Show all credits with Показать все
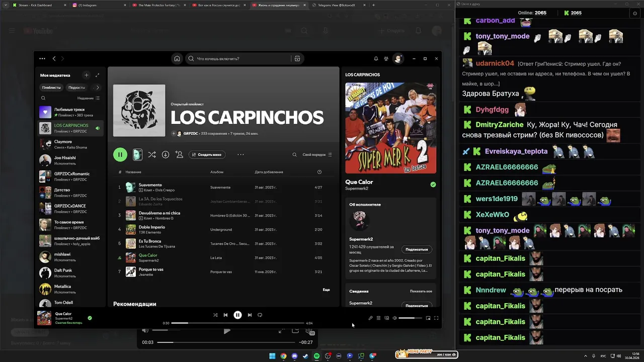Image resolution: width=644 pixels, height=362 pixels. 421,291
